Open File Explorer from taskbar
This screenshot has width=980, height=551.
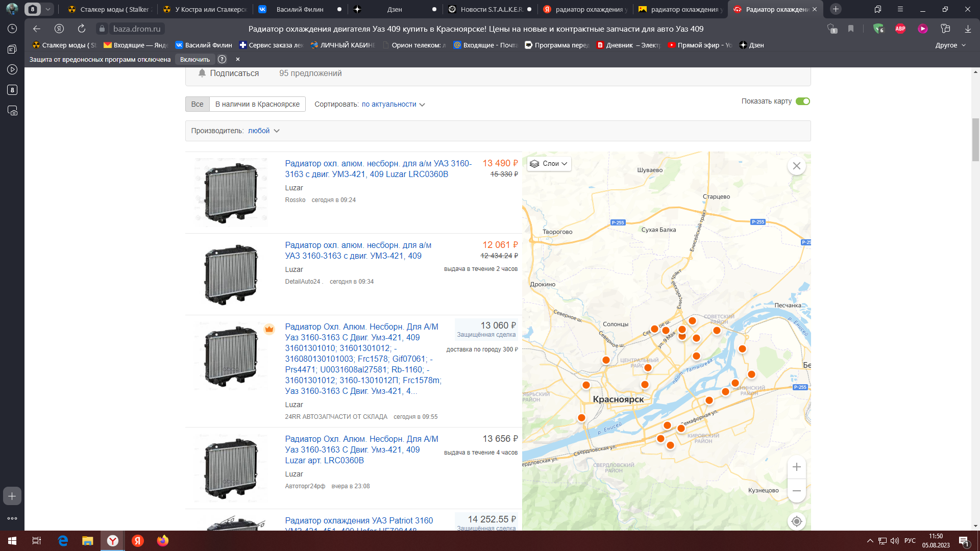click(x=88, y=541)
